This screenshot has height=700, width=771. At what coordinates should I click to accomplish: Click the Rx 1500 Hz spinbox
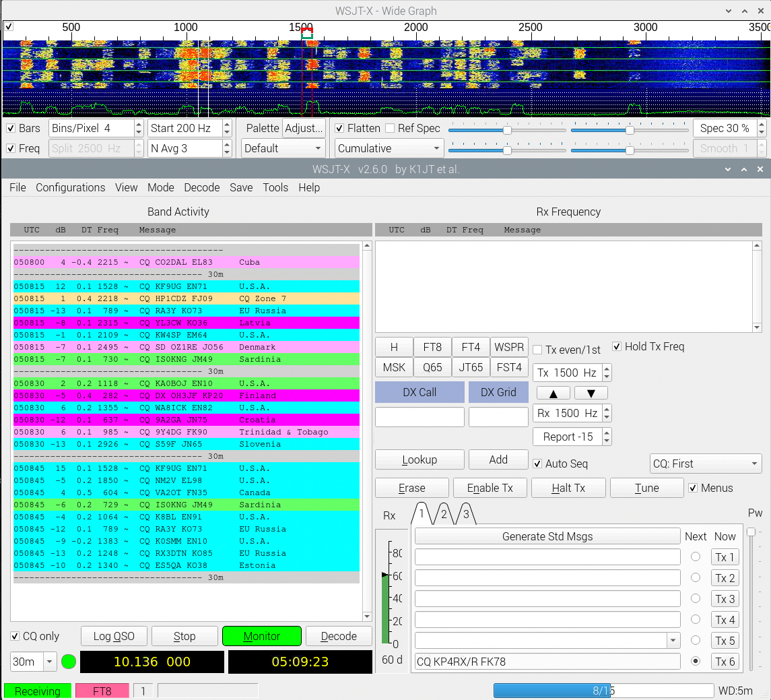[x=572, y=413]
